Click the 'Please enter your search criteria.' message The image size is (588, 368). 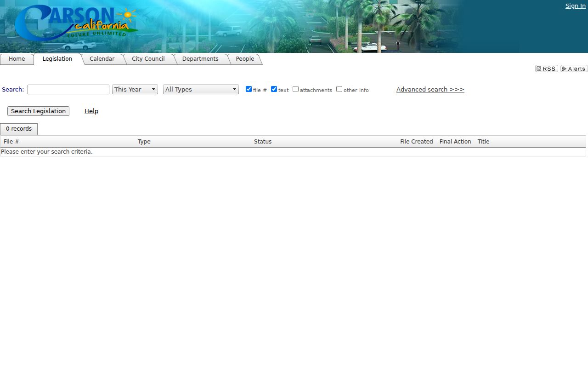(47, 152)
